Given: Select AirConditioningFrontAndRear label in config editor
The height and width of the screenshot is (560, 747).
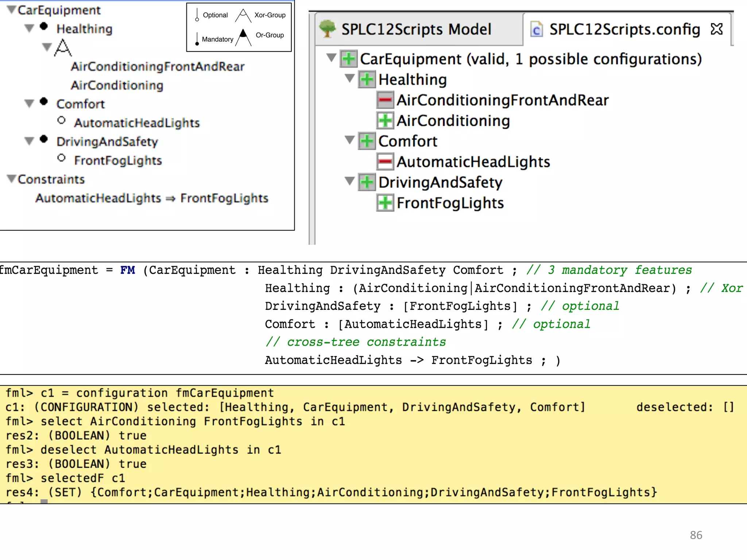Looking at the screenshot, I should click(x=503, y=100).
